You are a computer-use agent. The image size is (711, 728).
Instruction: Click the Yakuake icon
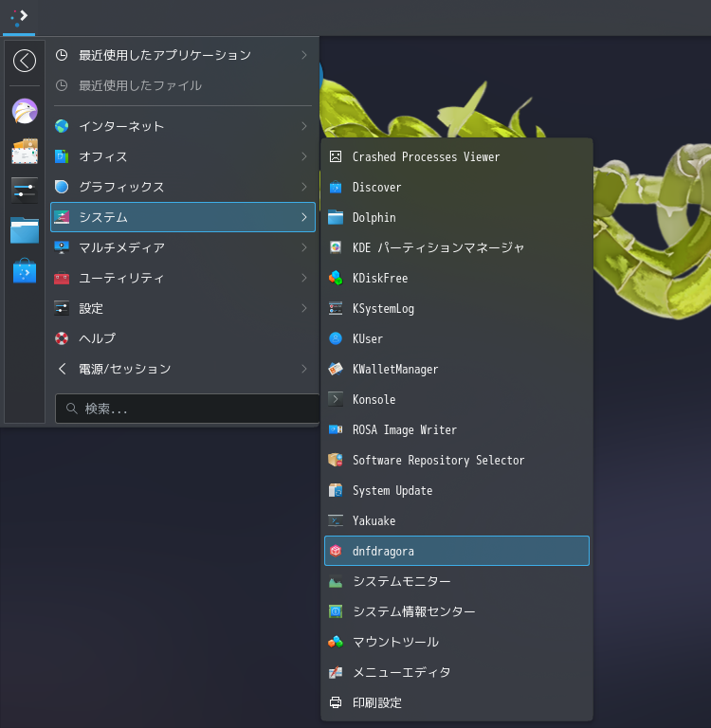(336, 520)
